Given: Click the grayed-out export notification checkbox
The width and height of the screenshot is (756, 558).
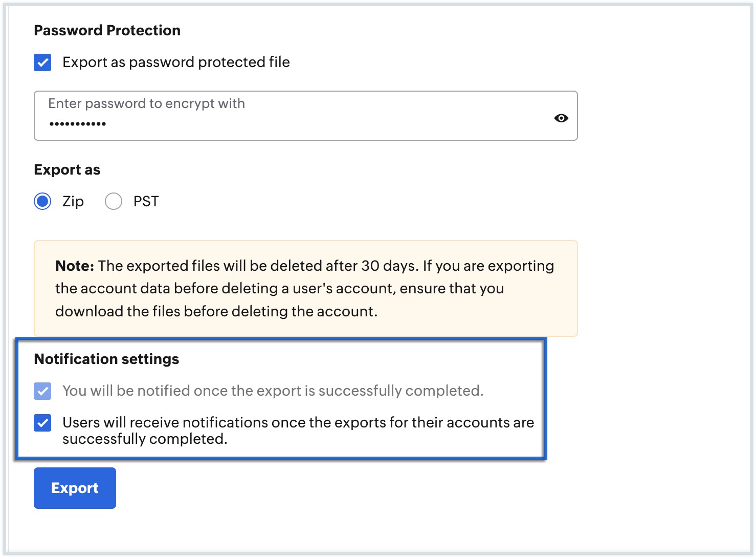Looking at the screenshot, I should (x=42, y=391).
